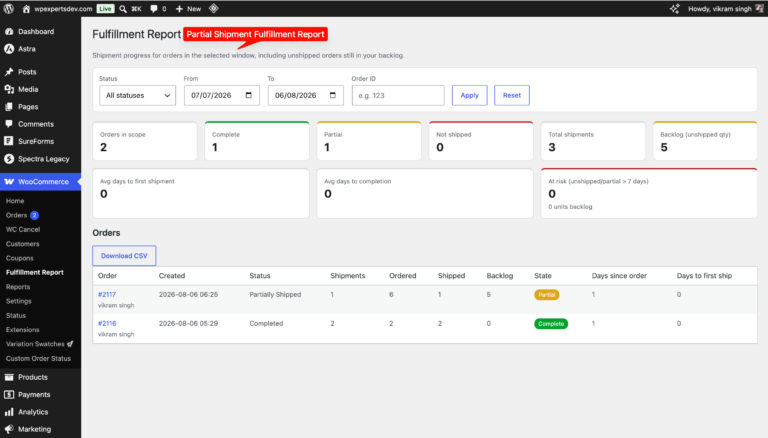Open order #2117
Screen dimensions: 768x438
tap(107, 294)
